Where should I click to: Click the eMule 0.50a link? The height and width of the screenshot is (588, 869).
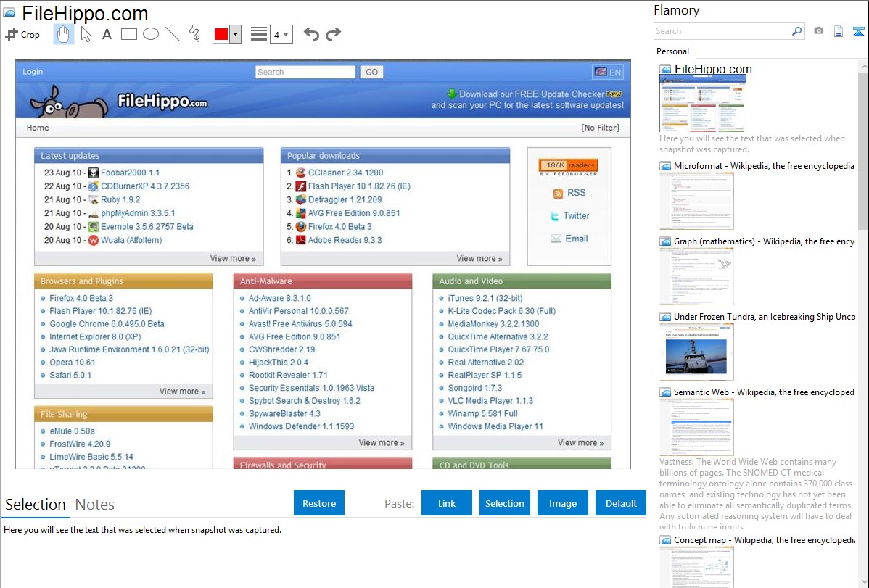[x=72, y=431]
